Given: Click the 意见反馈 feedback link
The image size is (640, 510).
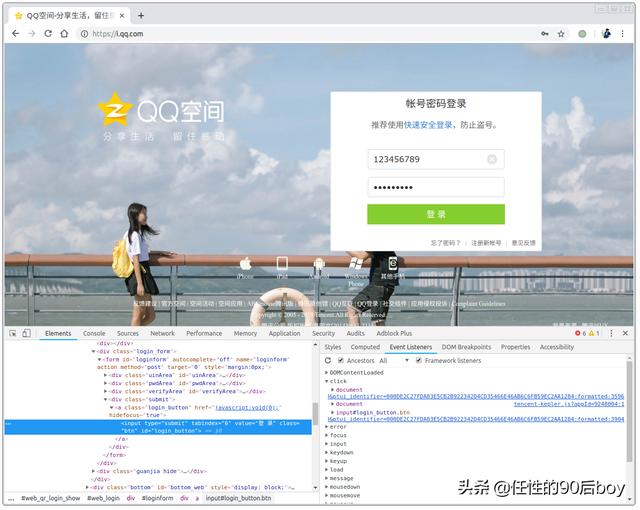Looking at the screenshot, I should point(524,243).
